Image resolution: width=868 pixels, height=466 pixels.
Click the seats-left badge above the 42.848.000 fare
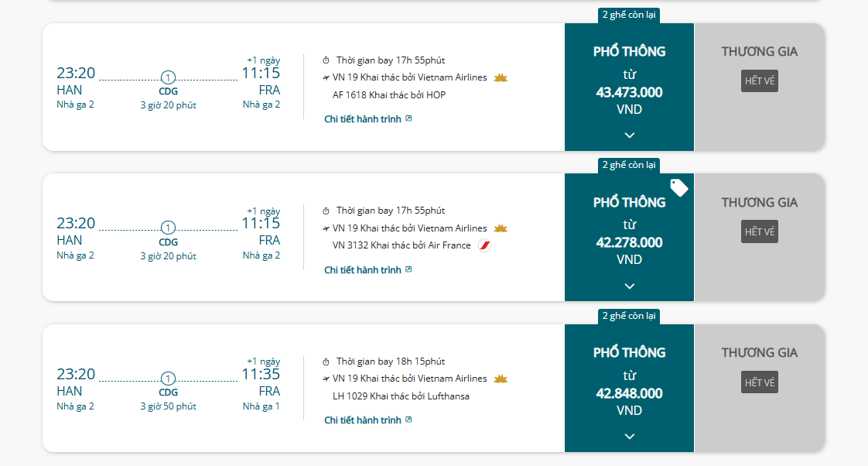pyautogui.click(x=629, y=316)
